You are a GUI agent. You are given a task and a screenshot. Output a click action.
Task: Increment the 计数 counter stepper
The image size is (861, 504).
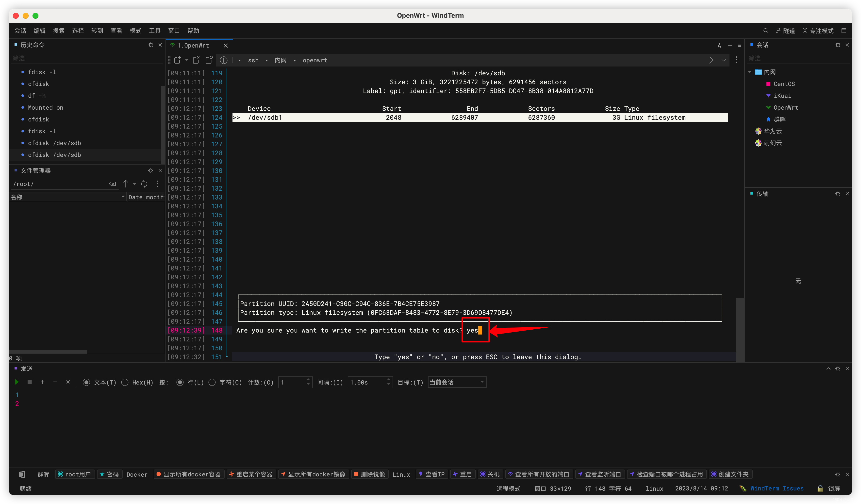coord(308,379)
